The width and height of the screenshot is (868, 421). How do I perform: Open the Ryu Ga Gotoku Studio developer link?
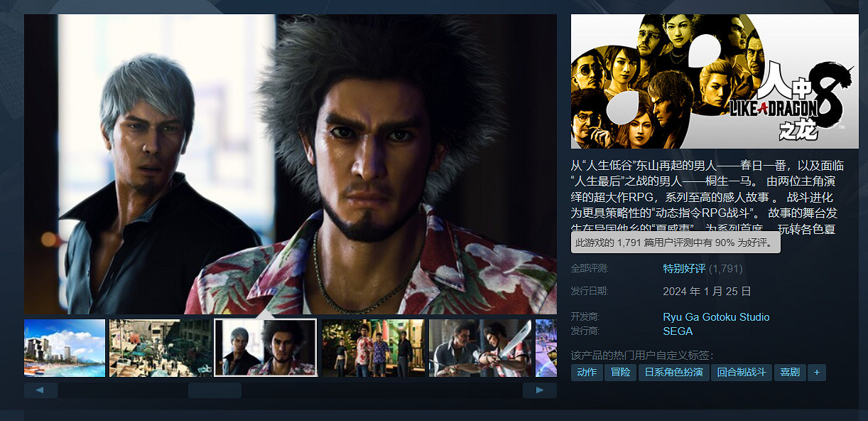coord(716,317)
